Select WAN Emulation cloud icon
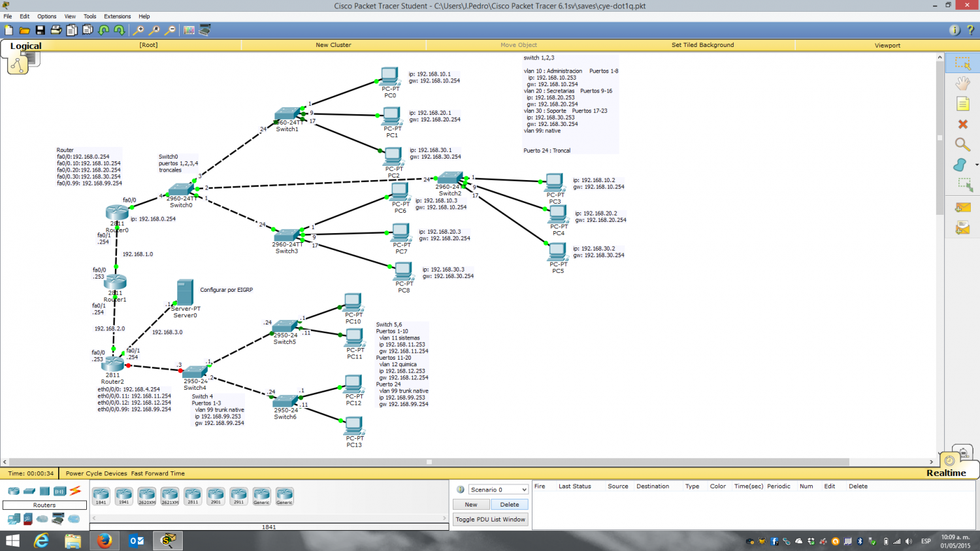This screenshot has width=980, height=551. [42, 519]
